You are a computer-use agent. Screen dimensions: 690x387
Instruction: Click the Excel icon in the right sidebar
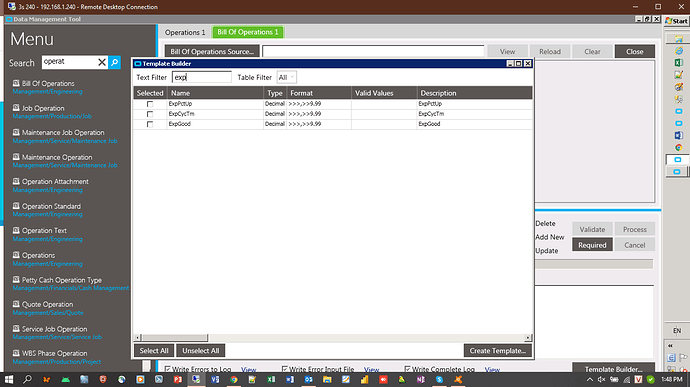click(678, 63)
